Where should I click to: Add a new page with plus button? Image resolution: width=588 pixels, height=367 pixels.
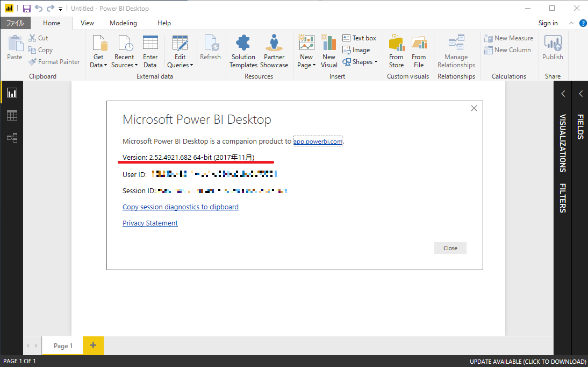[x=94, y=345]
